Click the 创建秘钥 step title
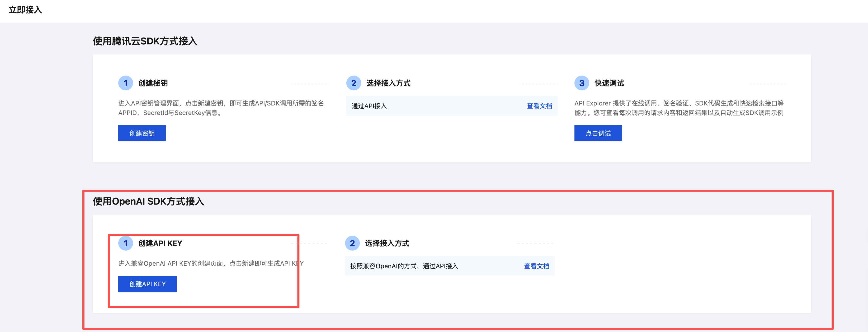This screenshot has height=332, width=868. [x=153, y=83]
